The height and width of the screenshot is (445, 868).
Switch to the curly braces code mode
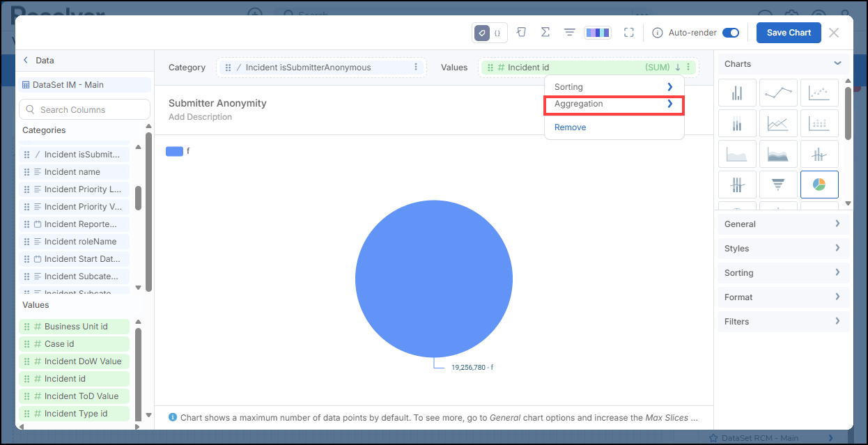coord(497,33)
